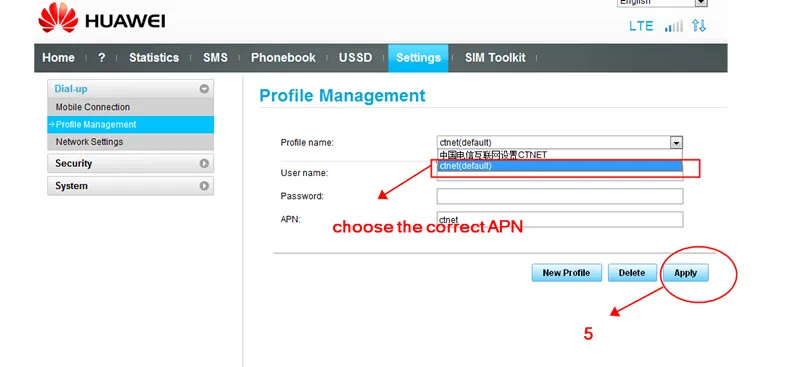Screen dimensions: 800x367
Task: Click the APN input field
Action: (560, 219)
